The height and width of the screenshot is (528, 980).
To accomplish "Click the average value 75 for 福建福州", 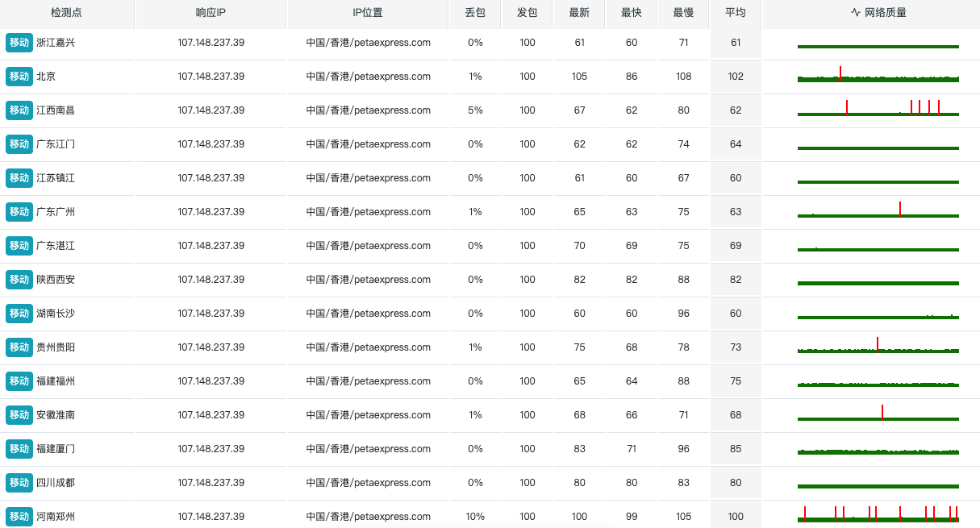I will [x=736, y=381].
